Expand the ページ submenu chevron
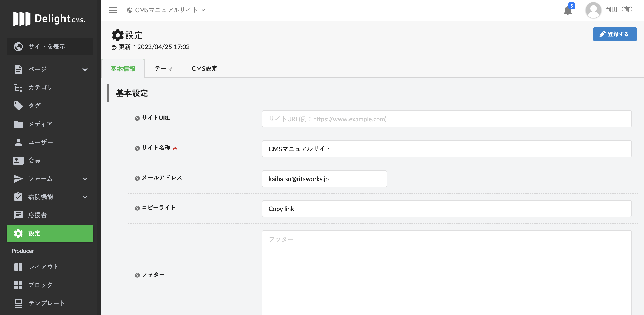644x315 pixels. click(85, 69)
